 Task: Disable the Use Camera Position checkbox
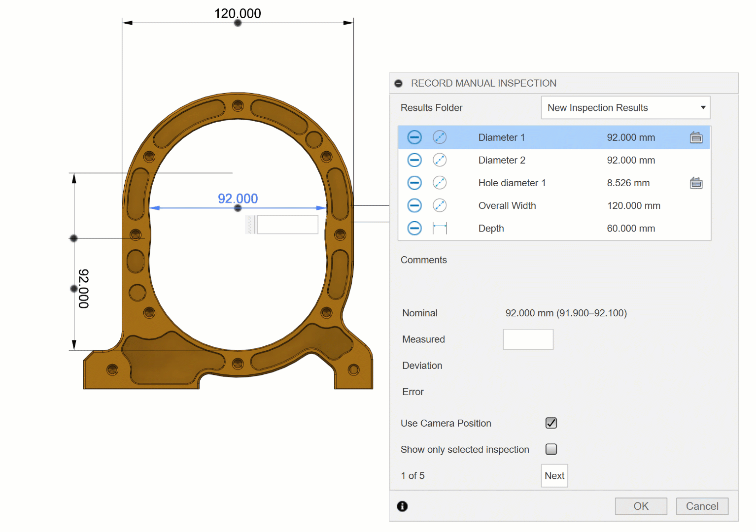[x=551, y=423]
